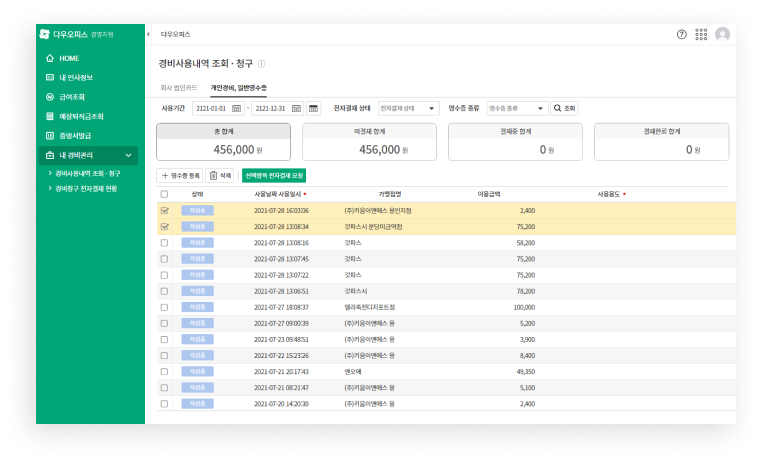The height and width of the screenshot is (461, 761).
Task: Click the date cell 2021-07-22 15:23:26
Action: click(281, 356)
